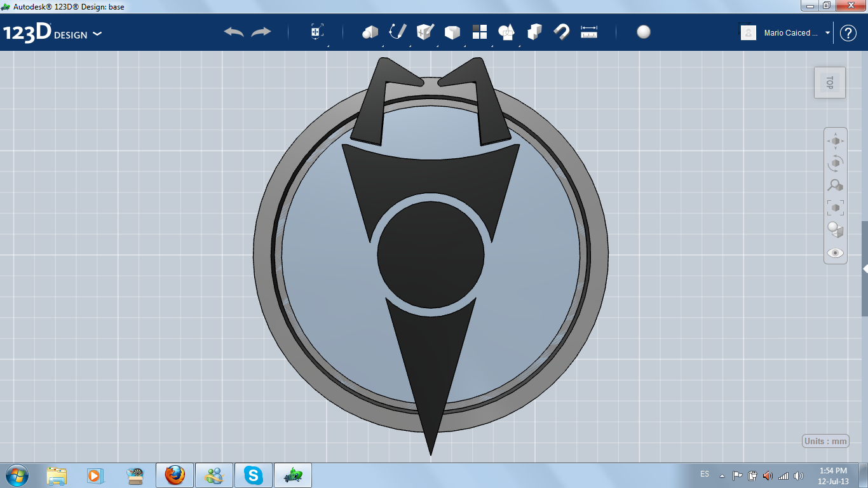Select the dark center disc of the emblem
The width and height of the screenshot is (868, 488).
pos(431,255)
